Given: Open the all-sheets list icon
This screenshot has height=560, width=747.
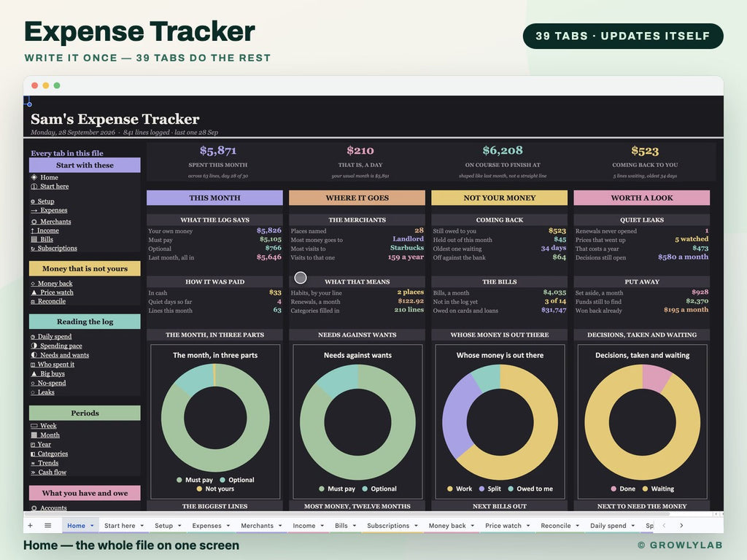Looking at the screenshot, I should [47, 525].
